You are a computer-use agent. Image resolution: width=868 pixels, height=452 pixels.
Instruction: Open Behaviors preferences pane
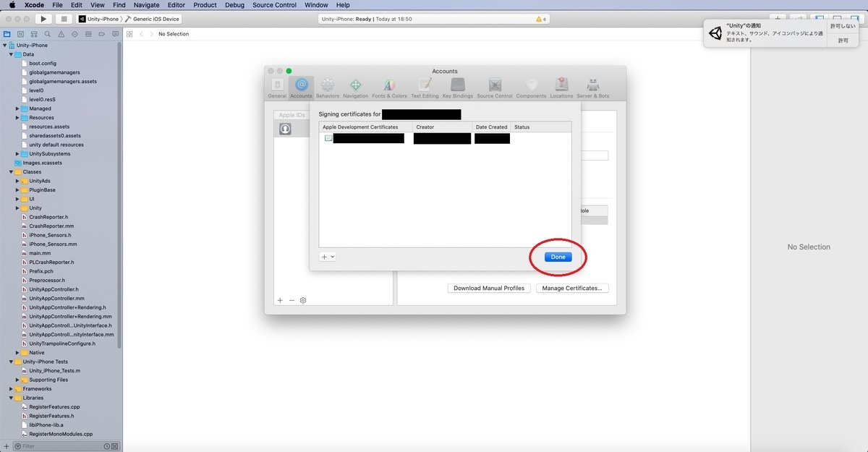[x=328, y=88]
